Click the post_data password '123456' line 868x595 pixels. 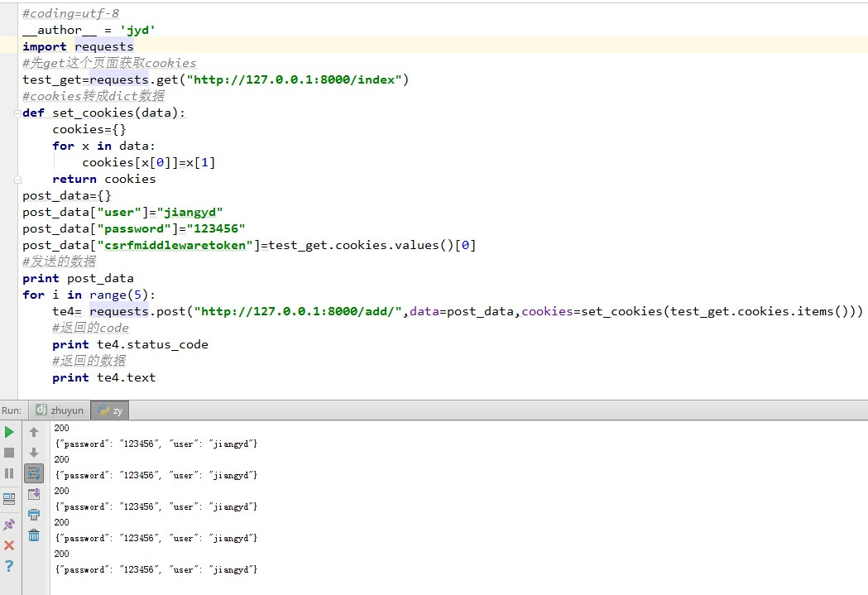click(134, 229)
